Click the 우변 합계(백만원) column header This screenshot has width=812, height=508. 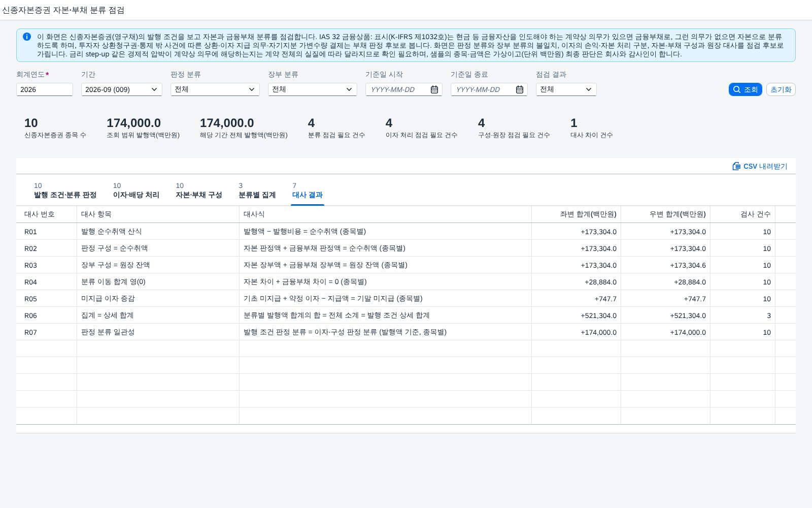(666, 214)
